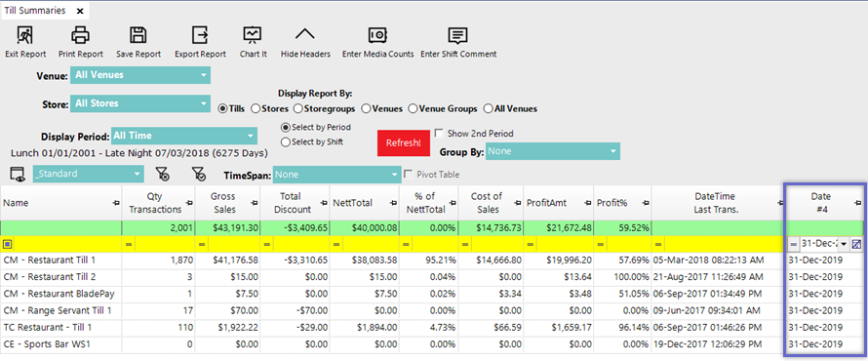Image resolution: width=868 pixels, height=361 pixels.
Task: Click pin icon on ProfitAmt header
Action: [x=587, y=203]
